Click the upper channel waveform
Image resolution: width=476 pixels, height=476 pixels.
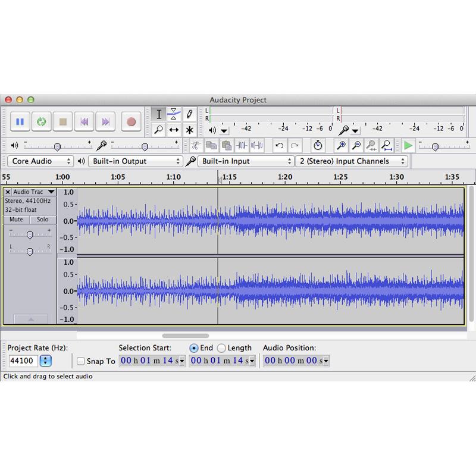point(271,221)
